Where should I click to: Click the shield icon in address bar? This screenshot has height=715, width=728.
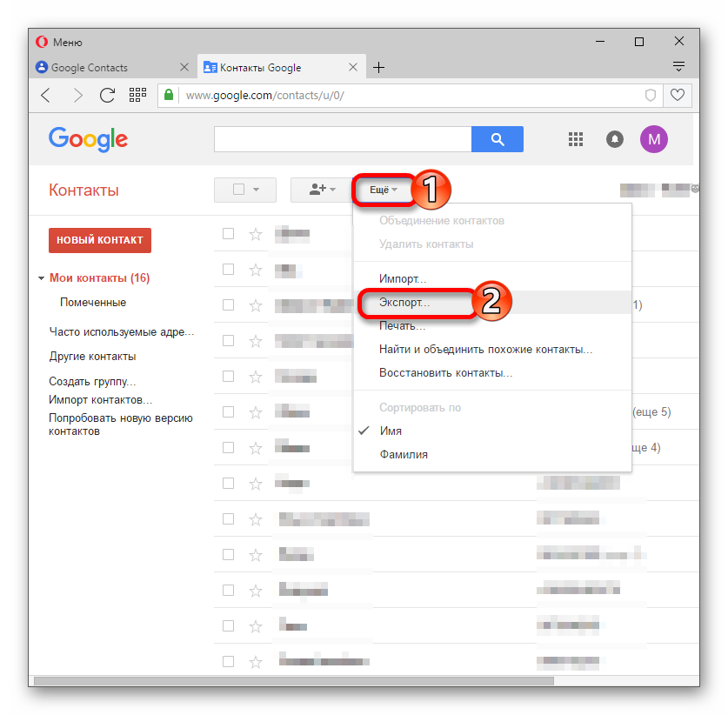(651, 95)
